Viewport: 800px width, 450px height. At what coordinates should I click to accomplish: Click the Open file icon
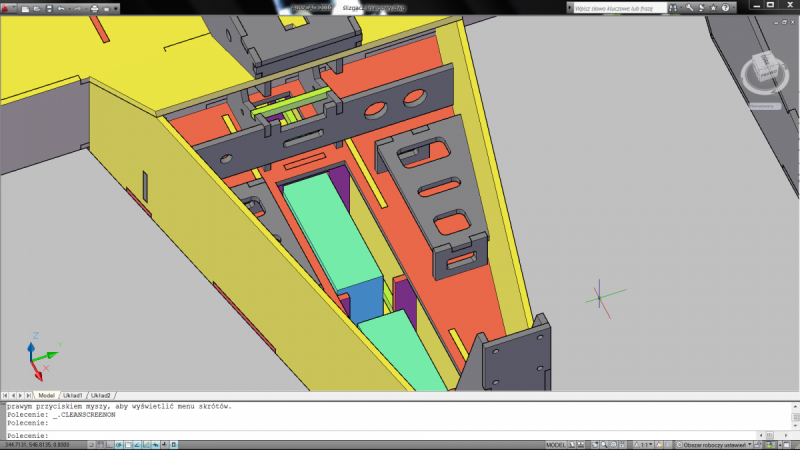click(36, 8)
